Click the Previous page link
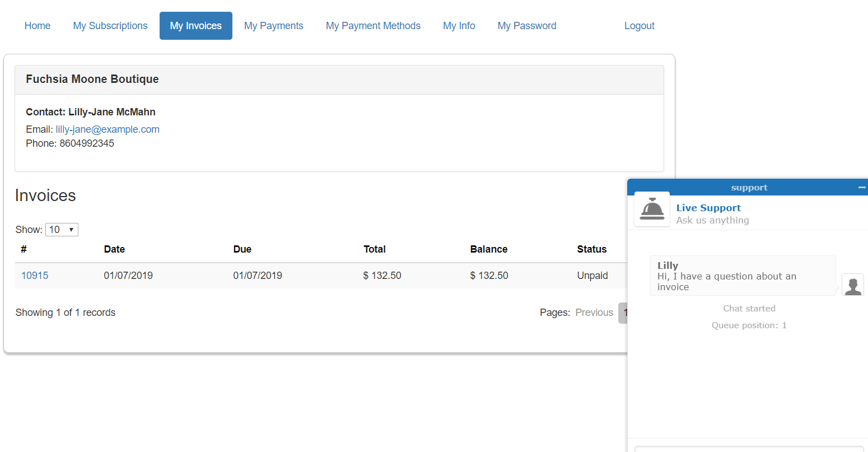 tap(594, 313)
